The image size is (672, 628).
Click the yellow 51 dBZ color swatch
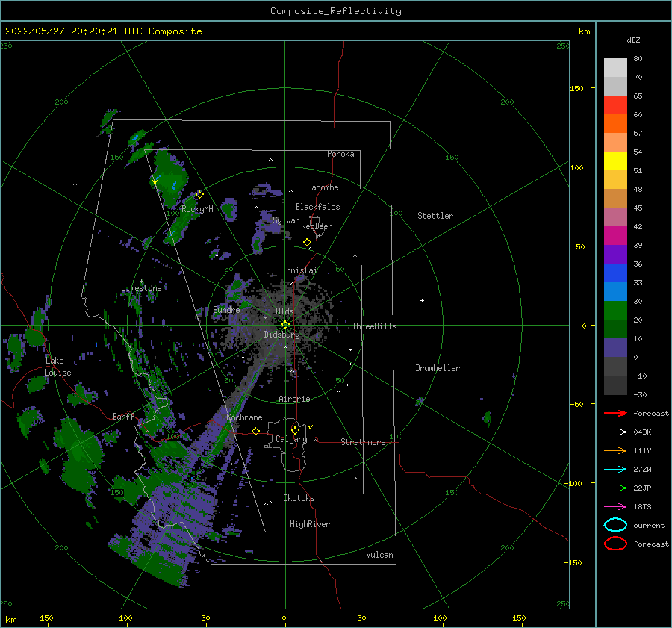pyautogui.click(x=615, y=161)
